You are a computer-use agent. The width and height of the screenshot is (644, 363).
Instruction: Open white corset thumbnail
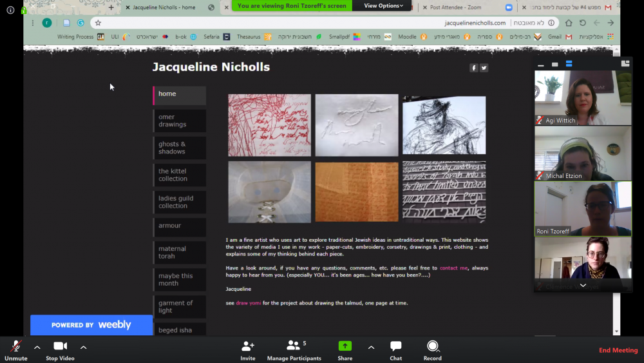pyautogui.click(x=269, y=192)
